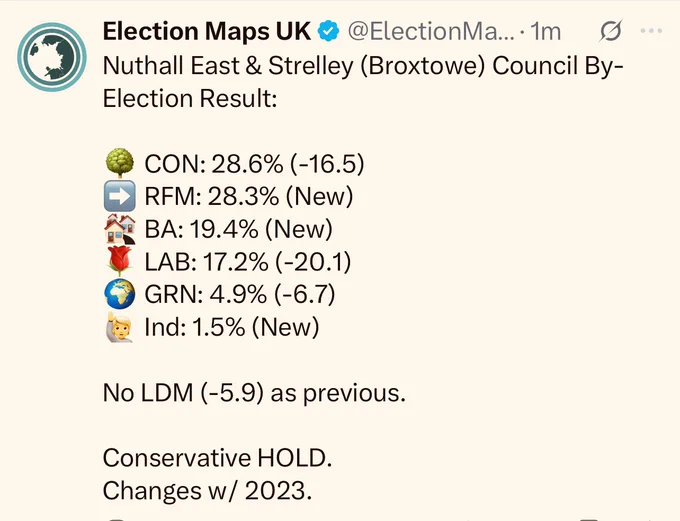Click the blue verified badge
Screen dimensions: 680x521
click(328, 31)
